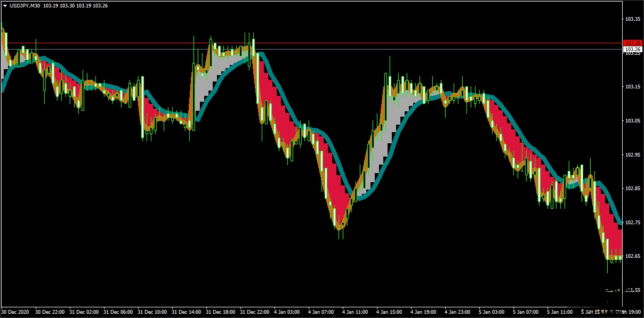Open the chart dropdown arrow beside USDJPY,M30
The width and height of the screenshot is (644, 318).
coord(5,6)
